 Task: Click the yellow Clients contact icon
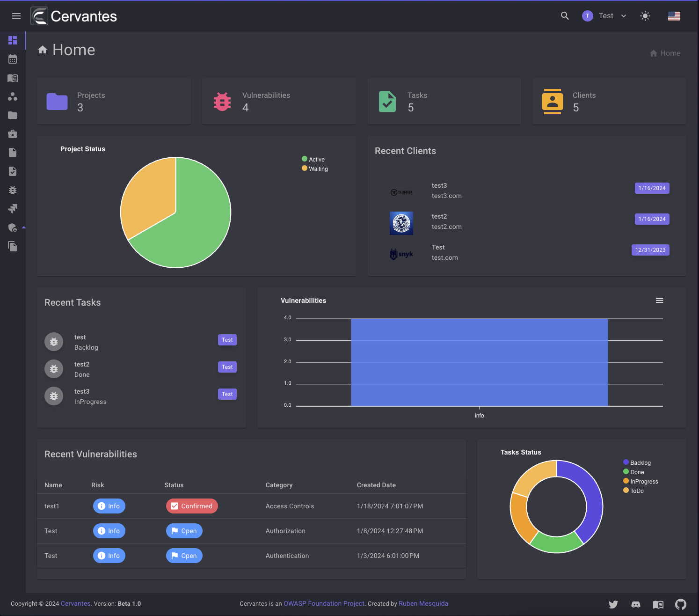(x=553, y=102)
